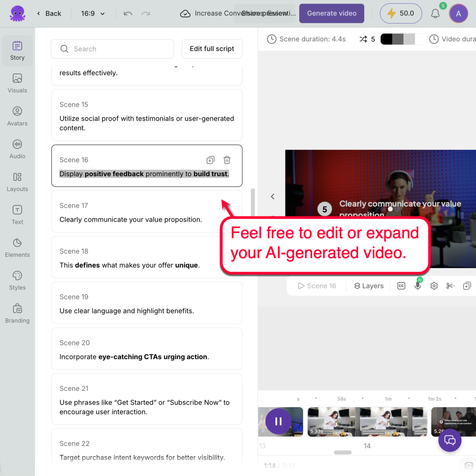Open the Avatars sidebar panel
This screenshot has width=476, height=476.
[x=17, y=117]
